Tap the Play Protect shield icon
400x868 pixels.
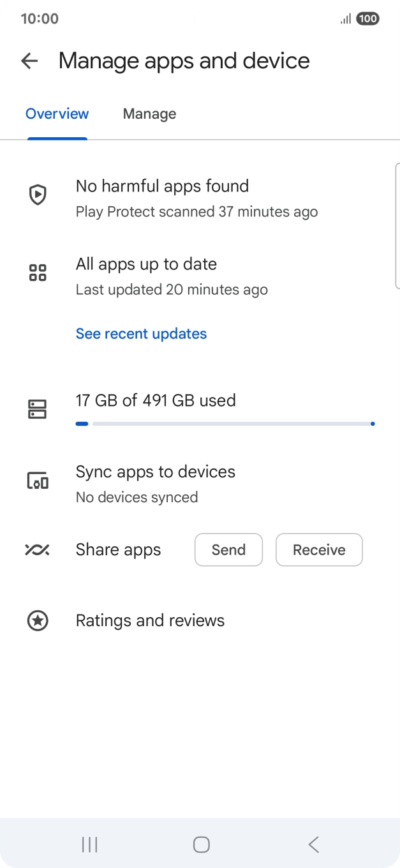point(38,195)
